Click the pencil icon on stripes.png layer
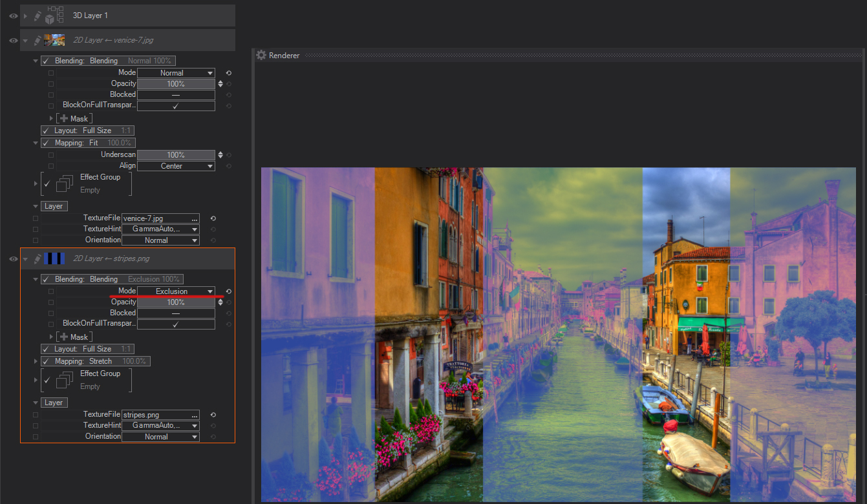The image size is (867, 504). tap(37, 258)
